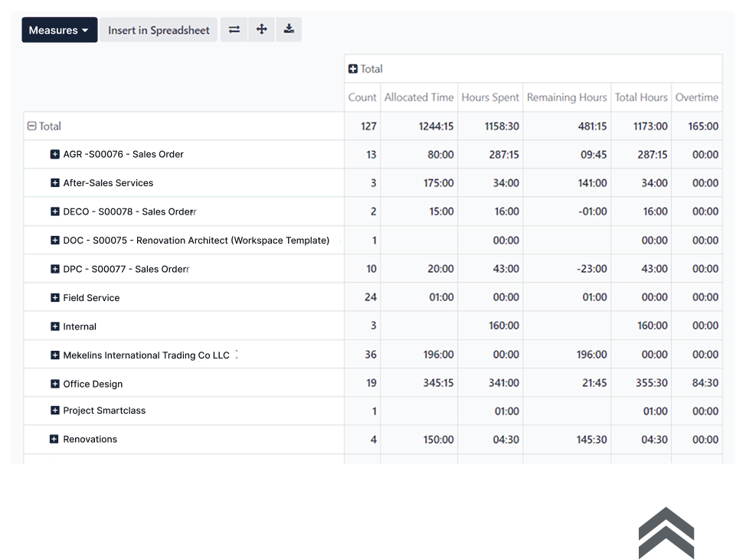This screenshot has height=560, width=746.
Task: Sort by the Count column header
Action: (x=362, y=97)
